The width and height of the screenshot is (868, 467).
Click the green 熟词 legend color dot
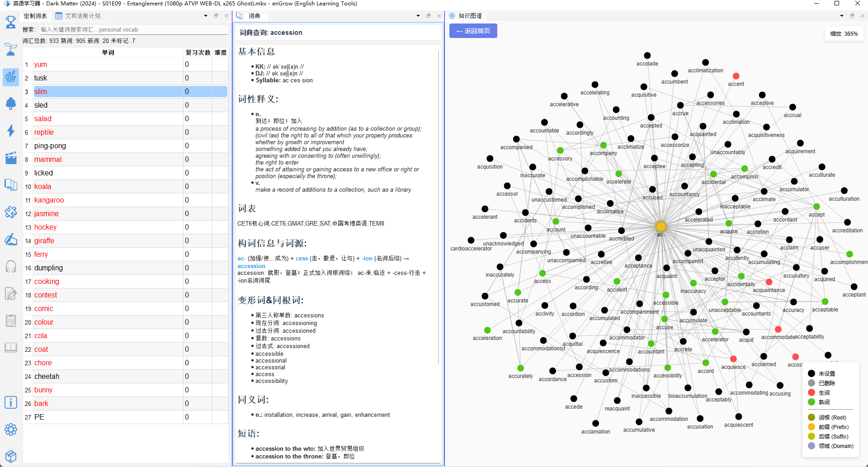click(811, 402)
